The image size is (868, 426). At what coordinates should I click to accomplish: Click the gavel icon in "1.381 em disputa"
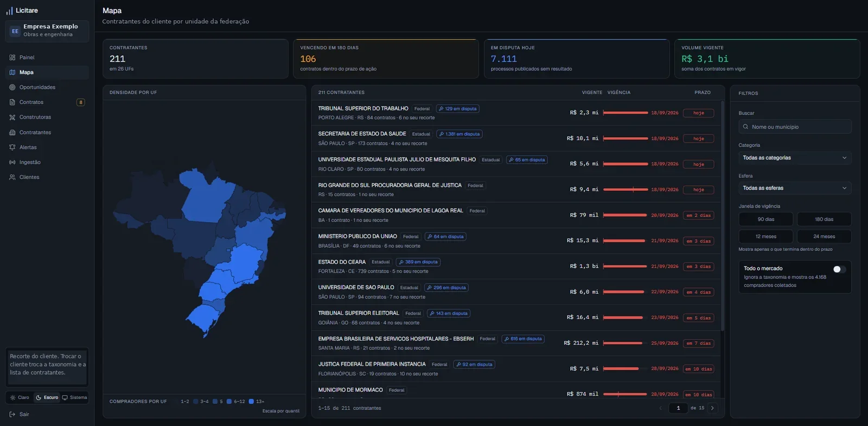pyautogui.click(x=442, y=134)
